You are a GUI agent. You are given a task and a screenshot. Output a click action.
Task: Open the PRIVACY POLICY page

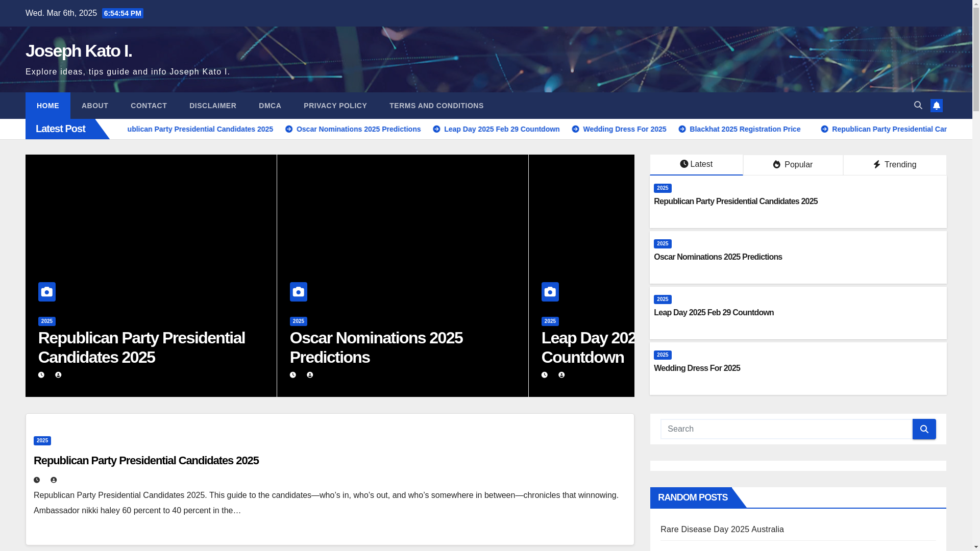[x=335, y=106]
